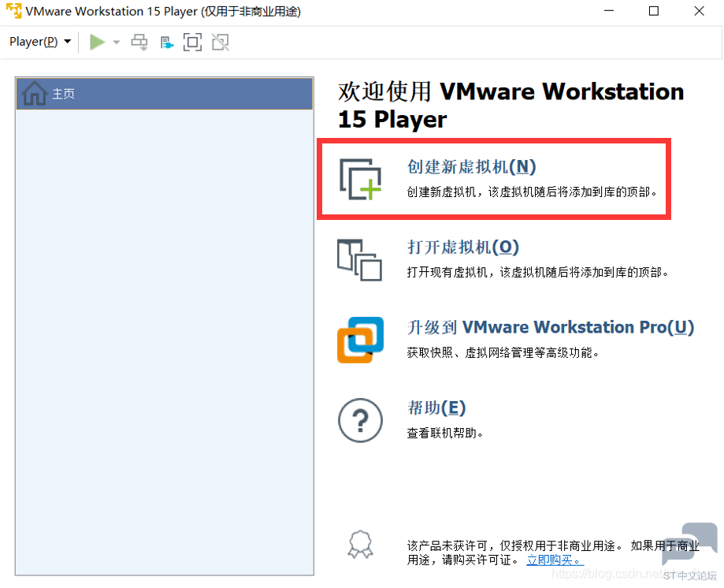Enter full screen mode via toolbar icon

pyautogui.click(x=192, y=43)
